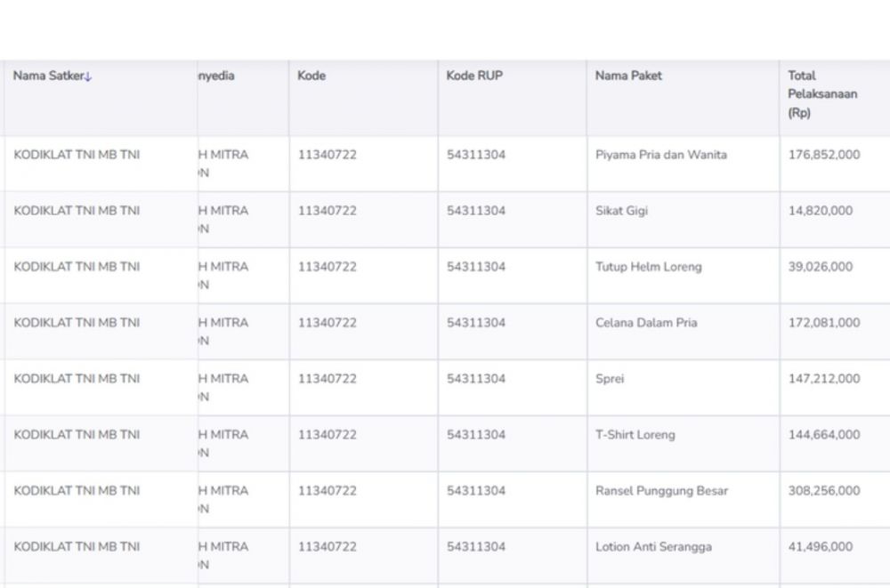Image resolution: width=890 pixels, height=588 pixels.
Task: Click the Sprei package cell
Action: [610, 379]
